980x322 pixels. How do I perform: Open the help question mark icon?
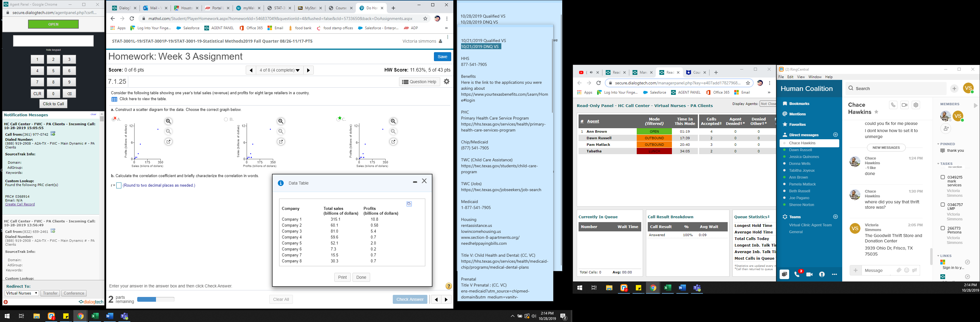pos(449,286)
